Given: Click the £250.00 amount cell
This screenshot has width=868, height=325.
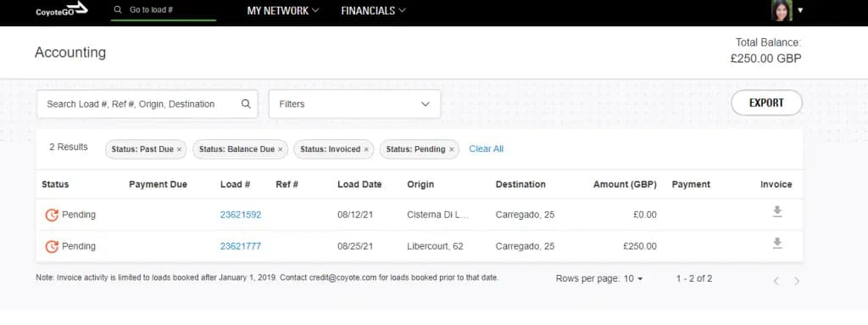Looking at the screenshot, I should 640,246.
